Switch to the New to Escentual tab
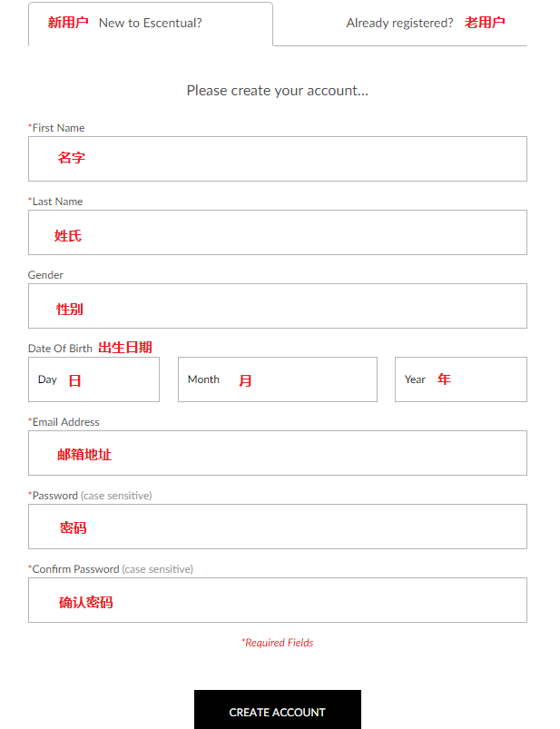Viewport: 560px width, 729px height. [x=150, y=24]
